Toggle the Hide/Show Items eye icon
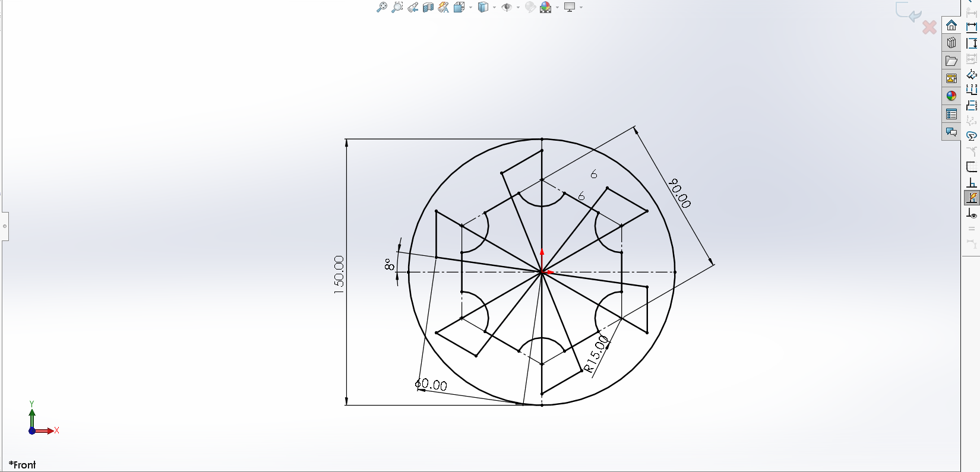 click(x=507, y=7)
